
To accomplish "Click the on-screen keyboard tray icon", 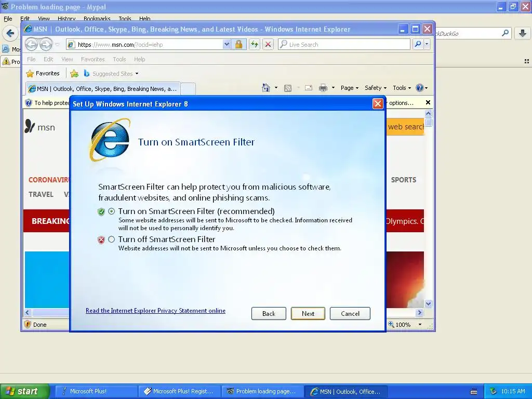I will coord(474,392).
